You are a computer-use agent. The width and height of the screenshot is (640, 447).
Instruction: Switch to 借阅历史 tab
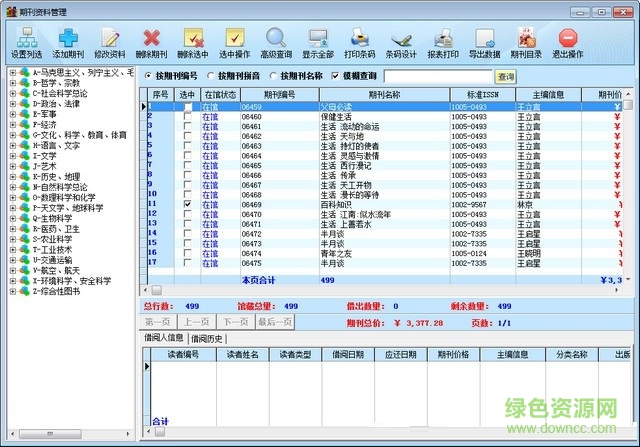point(207,338)
